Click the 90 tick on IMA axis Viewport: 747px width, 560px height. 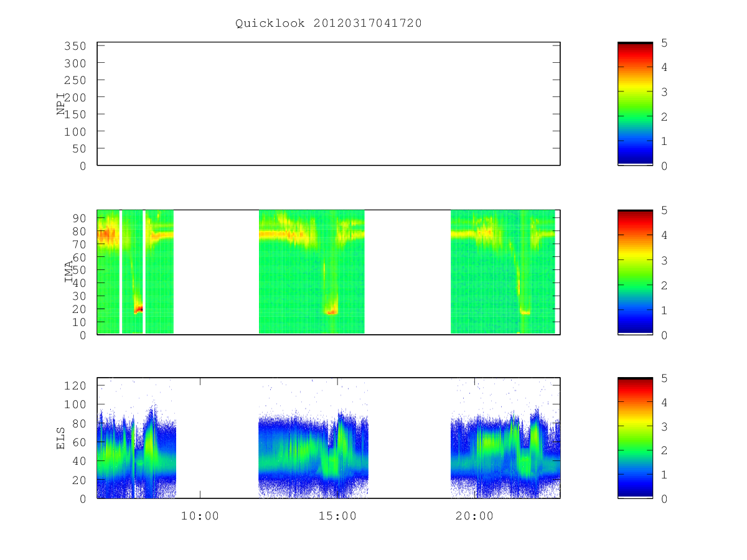pyautogui.click(x=78, y=218)
